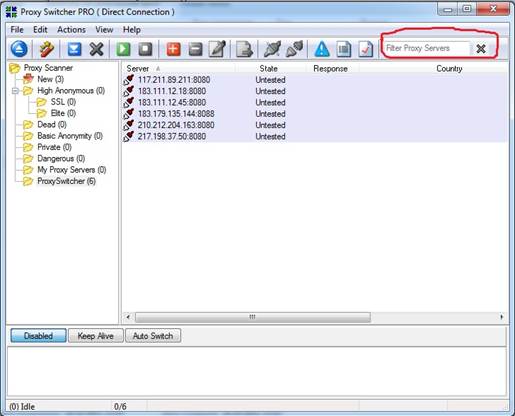Click the scrollbar right arrow

pos(502,317)
